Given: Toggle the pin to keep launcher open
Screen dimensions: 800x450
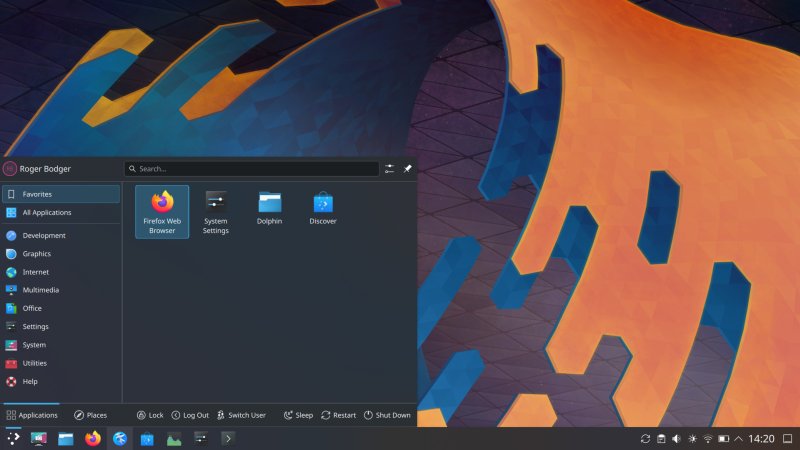Looking at the screenshot, I should pyautogui.click(x=407, y=169).
